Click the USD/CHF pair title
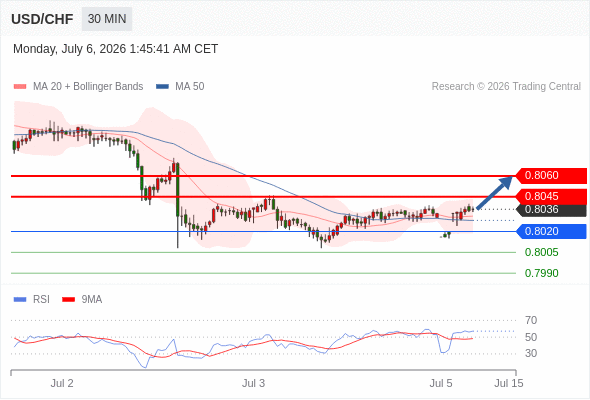Image resolution: width=590 pixels, height=400 pixels. 42,19
